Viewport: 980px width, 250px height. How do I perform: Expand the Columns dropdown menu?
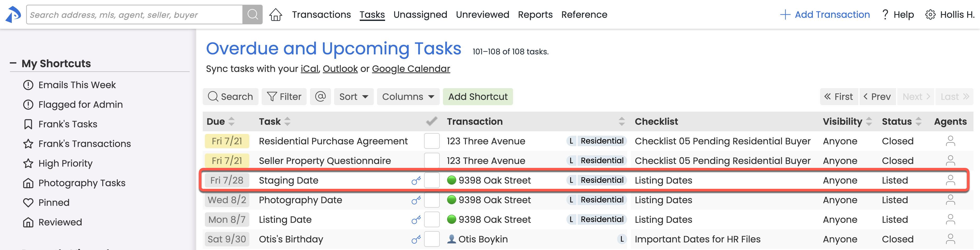[x=408, y=97]
